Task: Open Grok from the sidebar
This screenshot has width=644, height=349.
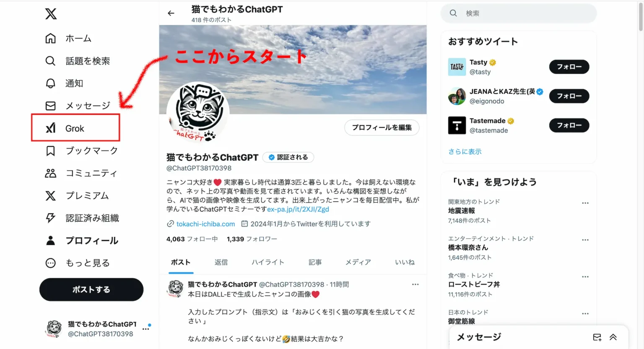Action: click(x=75, y=128)
